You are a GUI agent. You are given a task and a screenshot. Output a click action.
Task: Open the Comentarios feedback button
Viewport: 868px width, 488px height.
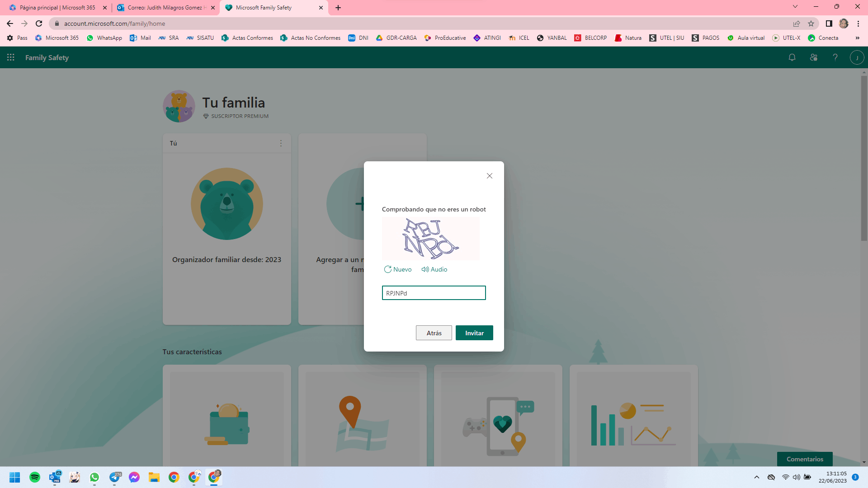tap(804, 459)
